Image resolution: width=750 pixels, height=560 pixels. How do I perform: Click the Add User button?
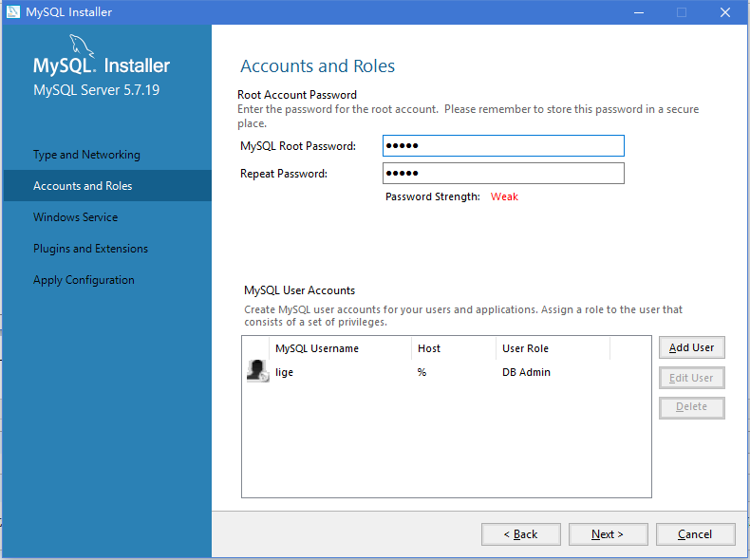tap(692, 347)
